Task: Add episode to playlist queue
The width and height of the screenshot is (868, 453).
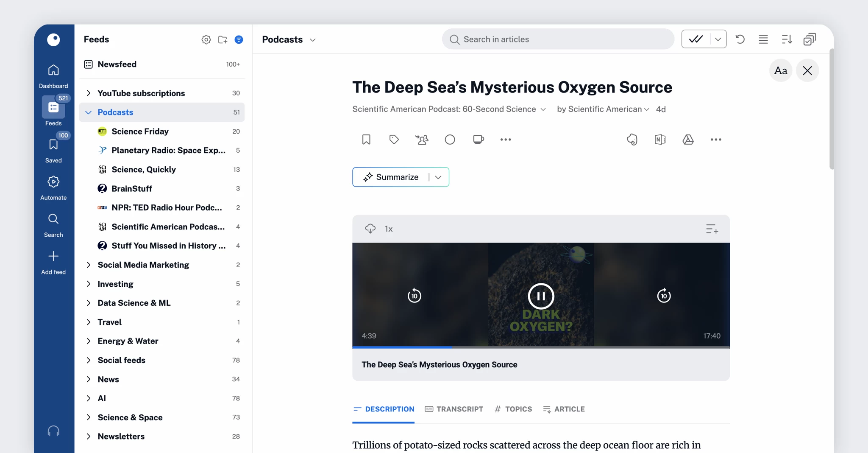Action: click(712, 229)
